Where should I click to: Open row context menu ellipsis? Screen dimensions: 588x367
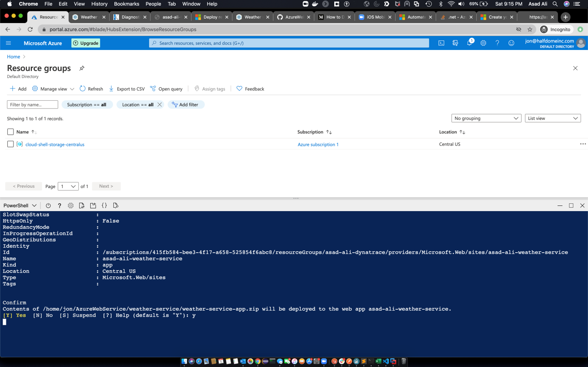(583, 144)
